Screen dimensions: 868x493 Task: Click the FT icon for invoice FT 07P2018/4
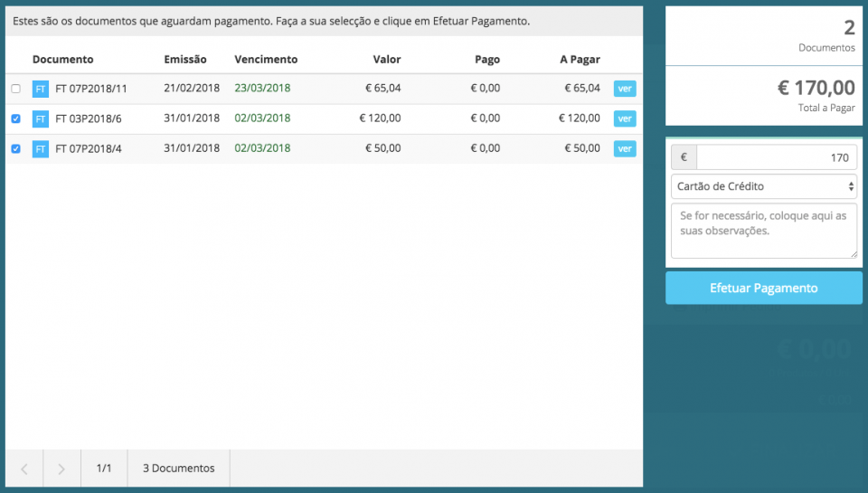coord(41,148)
